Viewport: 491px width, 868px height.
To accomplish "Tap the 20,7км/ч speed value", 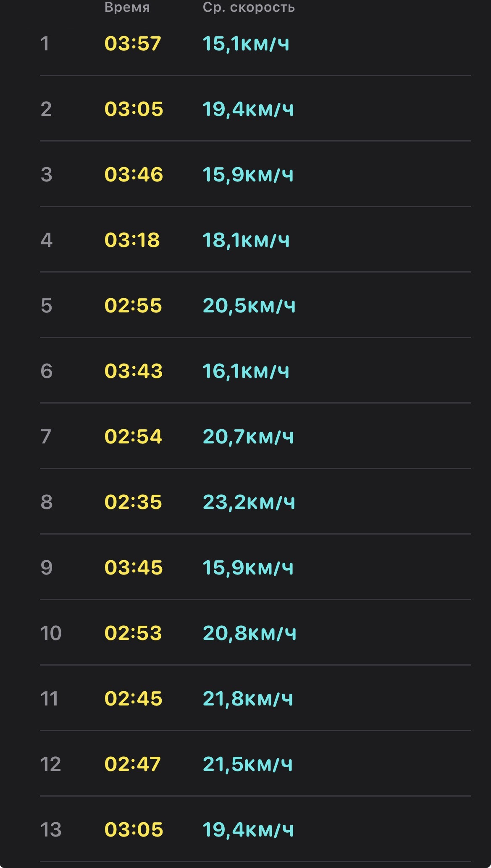I will coord(248,437).
